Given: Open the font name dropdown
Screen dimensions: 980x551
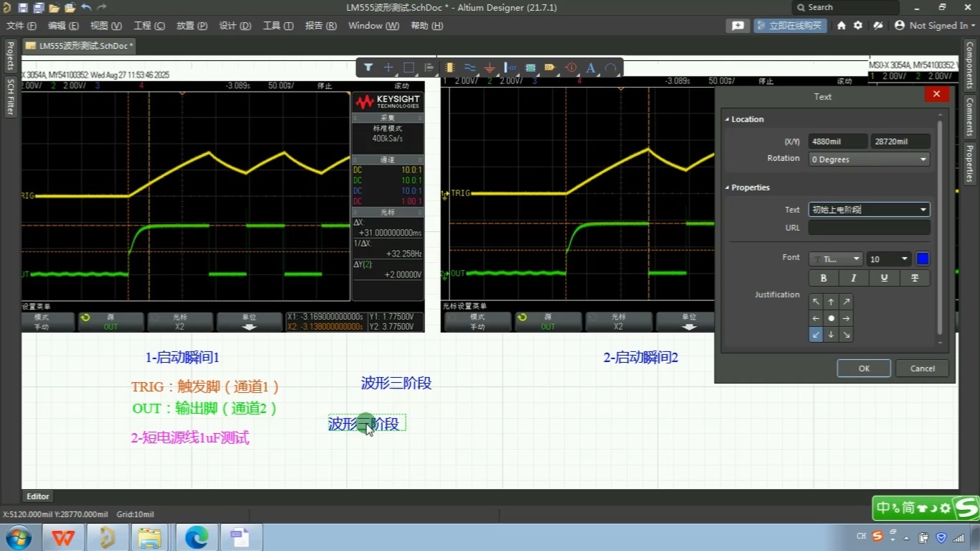Looking at the screenshot, I should coord(836,259).
